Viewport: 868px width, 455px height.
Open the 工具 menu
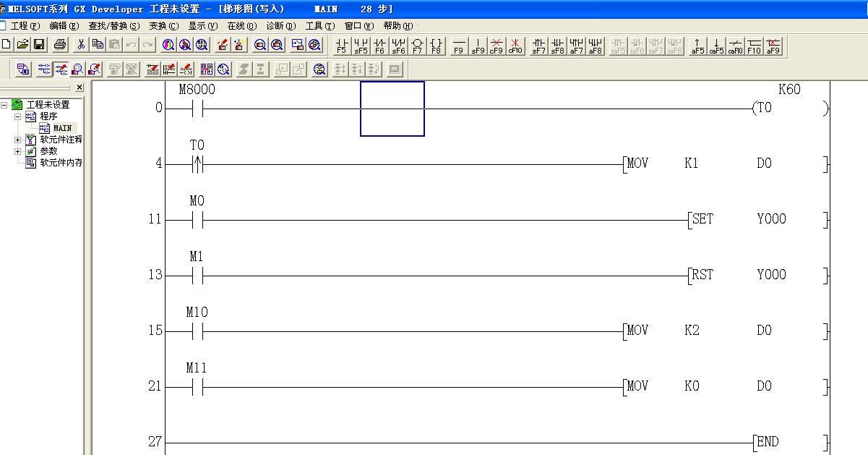click(319, 26)
